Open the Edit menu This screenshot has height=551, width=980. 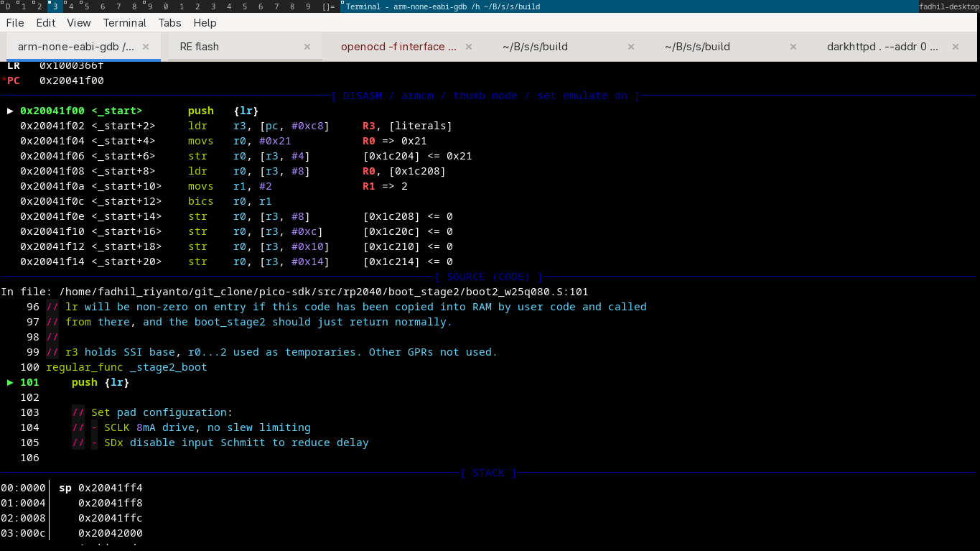tap(46, 23)
